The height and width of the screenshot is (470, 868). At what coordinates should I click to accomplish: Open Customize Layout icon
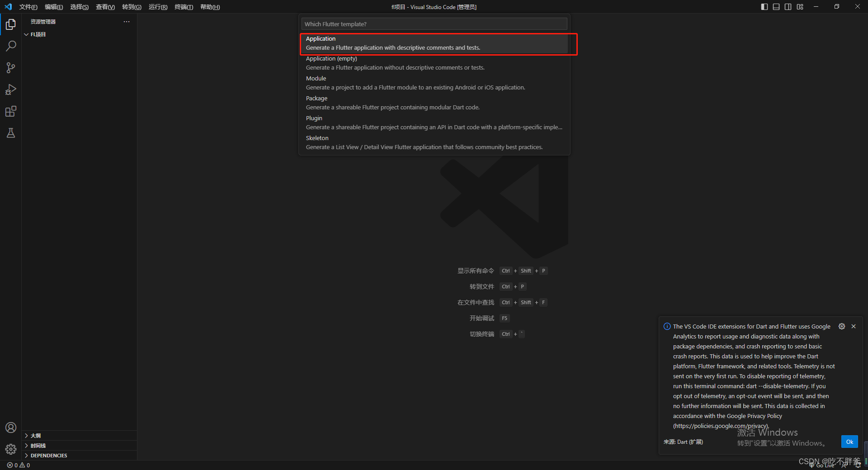pos(800,7)
